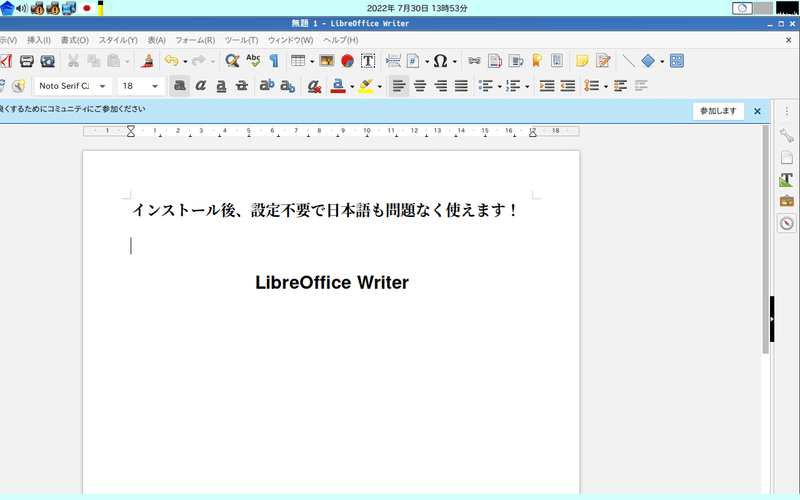The height and width of the screenshot is (500, 800).
Task: Open sidebar Properties wrench panel
Action: pyautogui.click(x=787, y=135)
